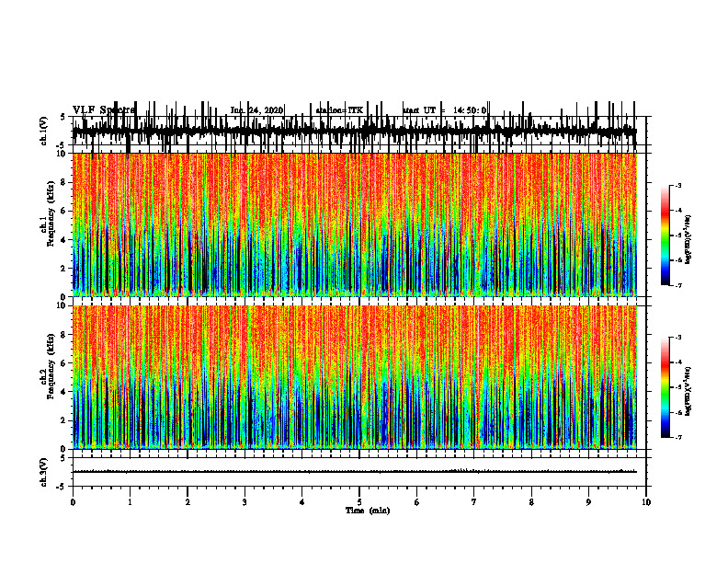Click the ch.1 frequency tick label '0'
The image size is (728, 563).
63,297
